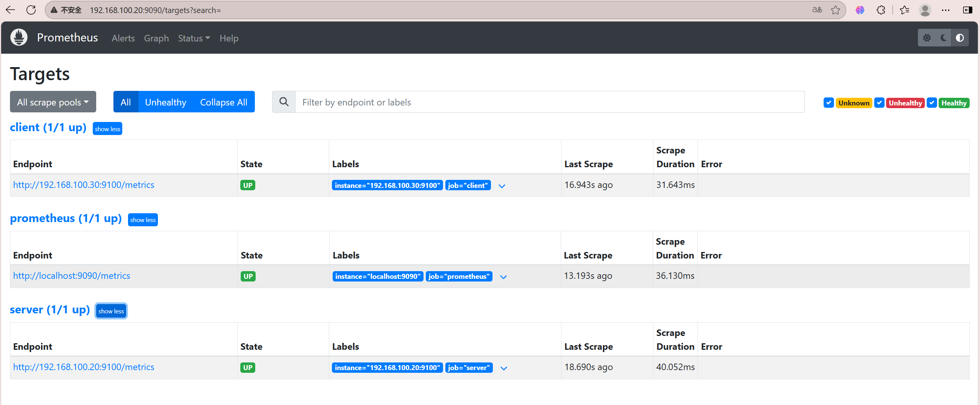Switch to the dark theme with the moon icon
This screenshot has width=980, height=405.
point(944,38)
